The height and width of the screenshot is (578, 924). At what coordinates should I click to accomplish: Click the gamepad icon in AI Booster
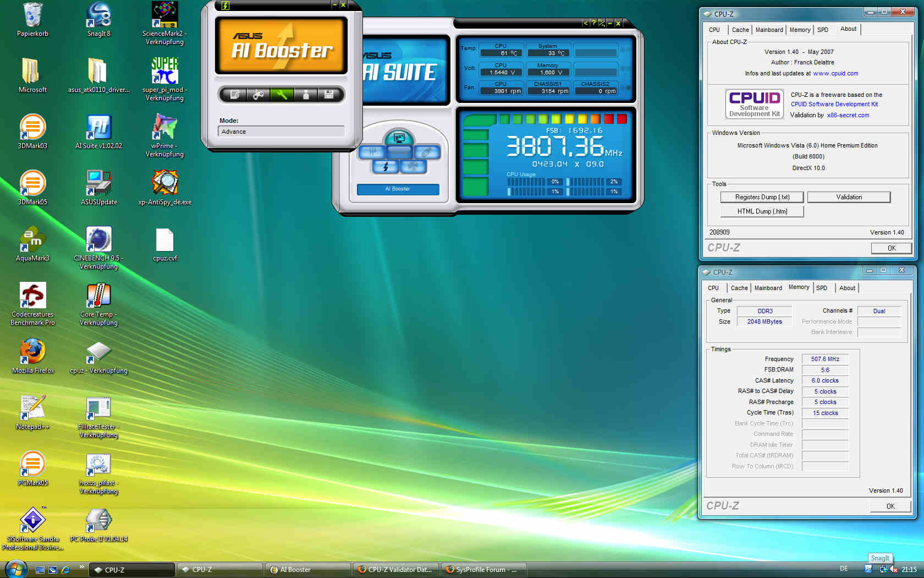click(258, 95)
